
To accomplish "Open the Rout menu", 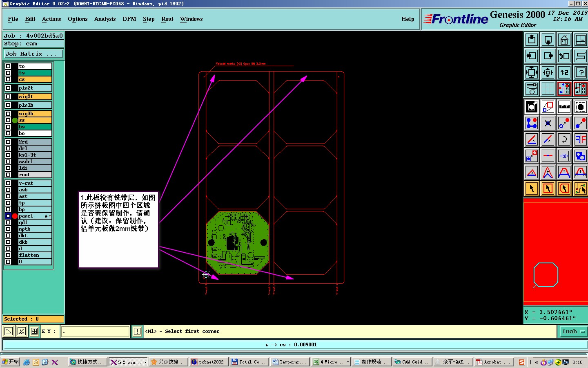I will (167, 19).
